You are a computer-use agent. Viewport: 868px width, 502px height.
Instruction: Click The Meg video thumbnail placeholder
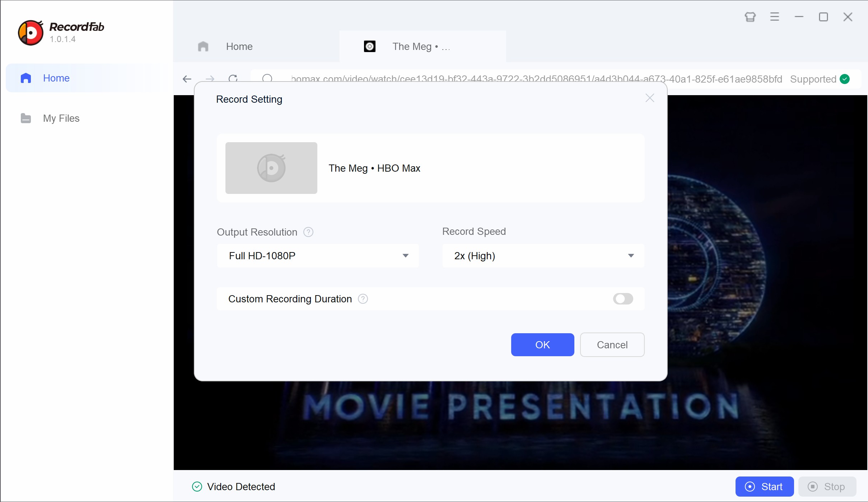coord(271,168)
